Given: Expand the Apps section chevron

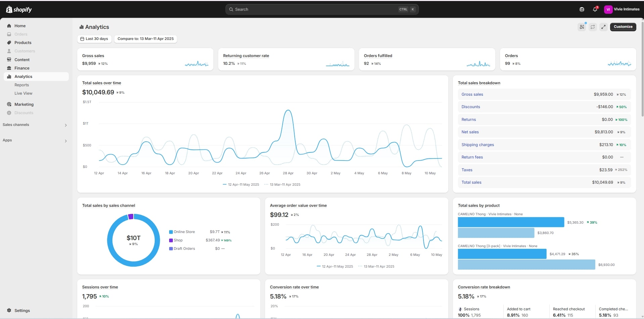Looking at the screenshot, I should tap(66, 141).
